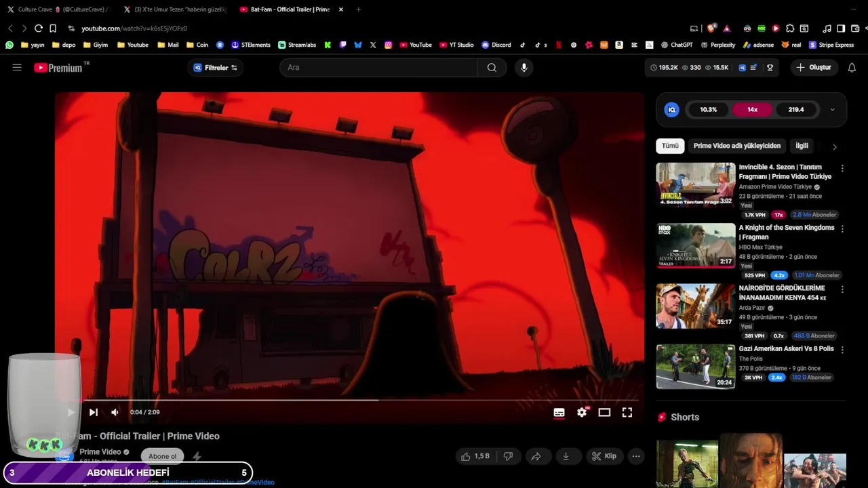Image resolution: width=868 pixels, height=488 pixels.
Task: Select the İlgili chip
Action: pyautogui.click(x=802, y=146)
